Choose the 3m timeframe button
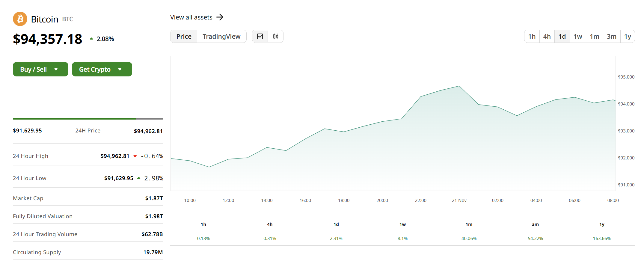This screenshot has height=261, width=644. tap(611, 36)
